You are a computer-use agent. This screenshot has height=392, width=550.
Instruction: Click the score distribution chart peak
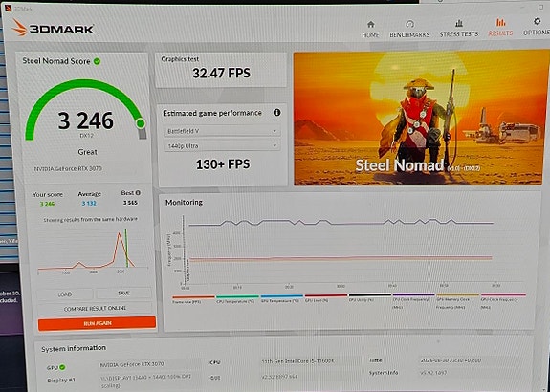[120, 234]
